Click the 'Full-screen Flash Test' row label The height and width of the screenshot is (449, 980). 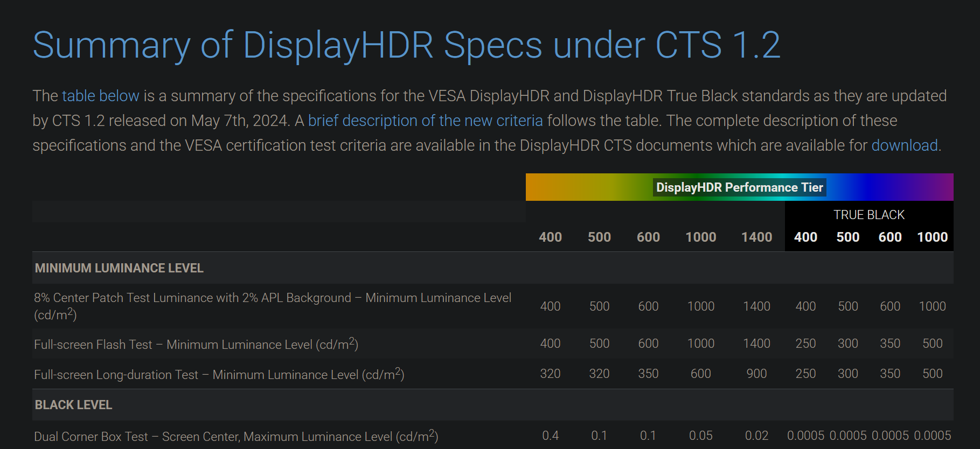(x=196, y=343)
